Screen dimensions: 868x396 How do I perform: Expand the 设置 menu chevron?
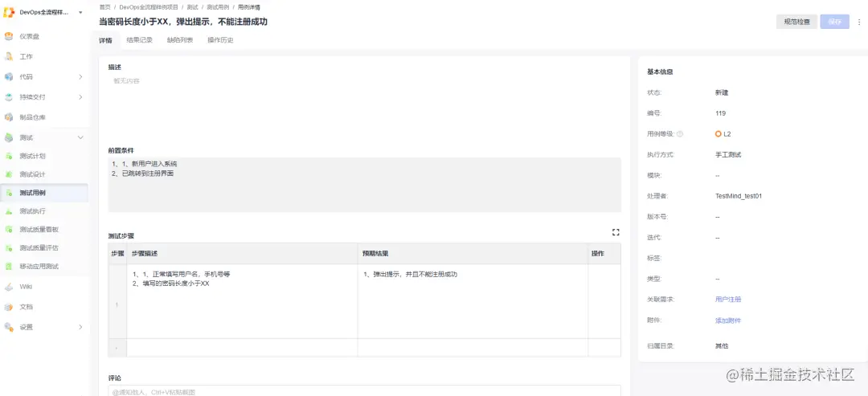tap(81, 327)
